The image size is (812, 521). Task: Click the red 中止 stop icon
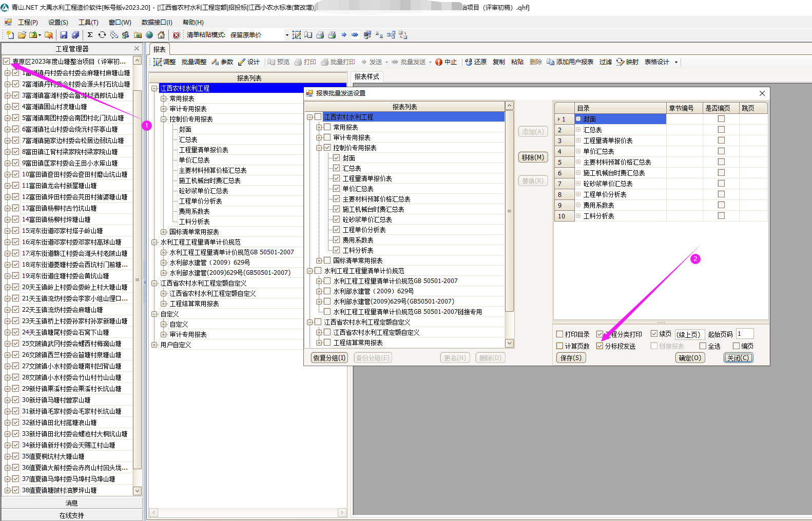pyautogui.click(x=439, y=62)
